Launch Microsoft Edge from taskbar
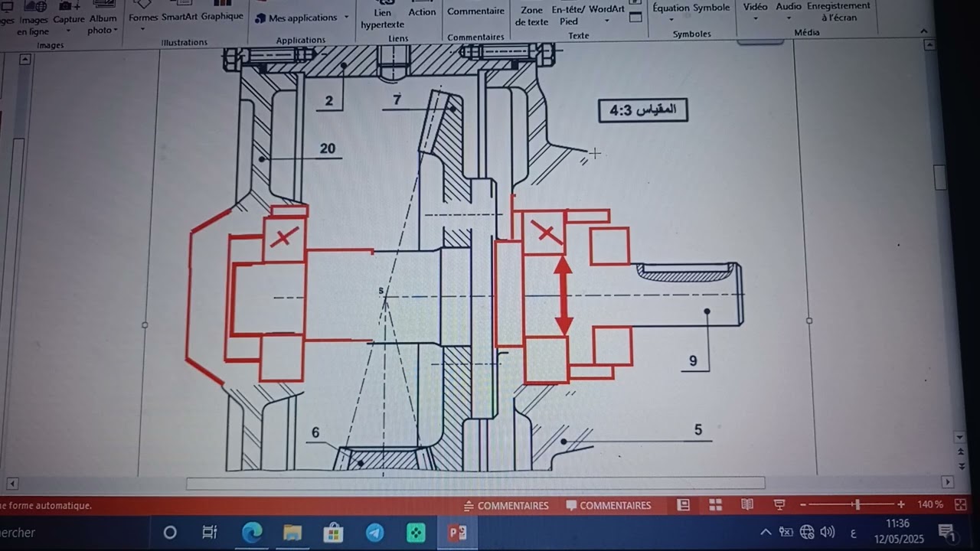 [x=252, y=533]
